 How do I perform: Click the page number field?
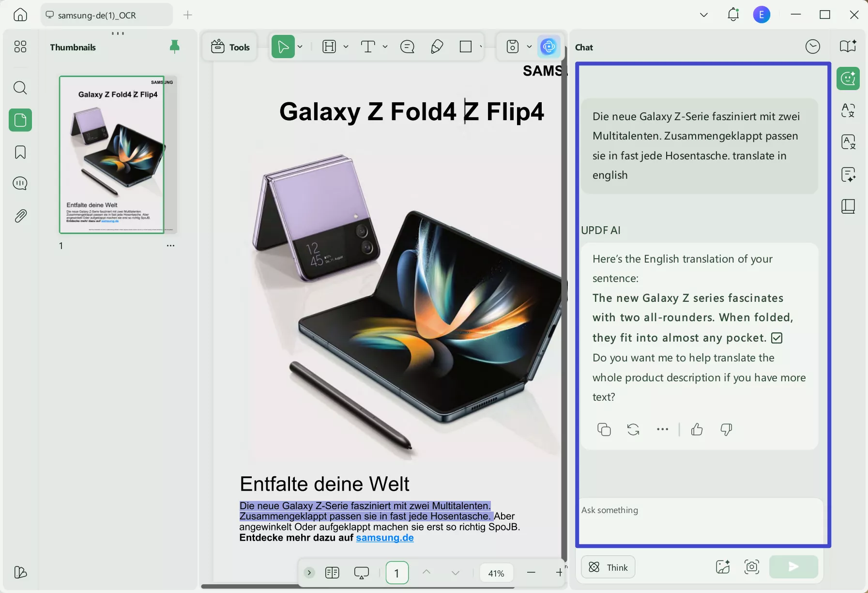coord(397,573)
